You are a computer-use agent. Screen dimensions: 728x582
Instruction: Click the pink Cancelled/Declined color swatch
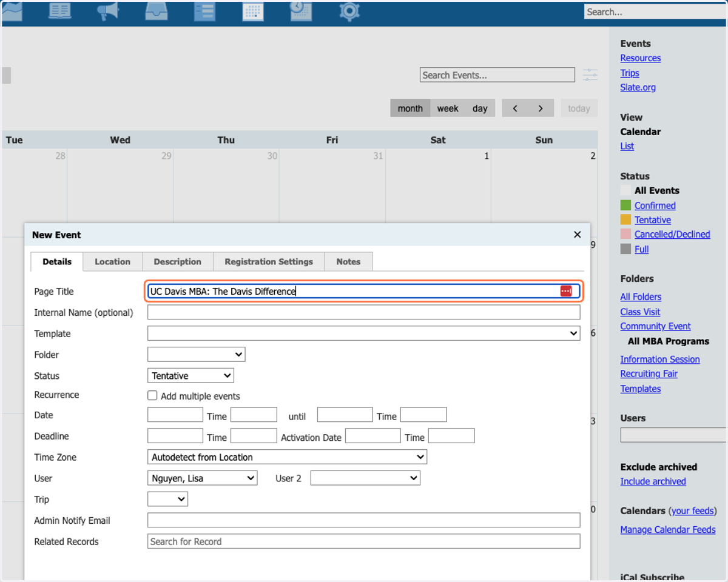[626, 234]
